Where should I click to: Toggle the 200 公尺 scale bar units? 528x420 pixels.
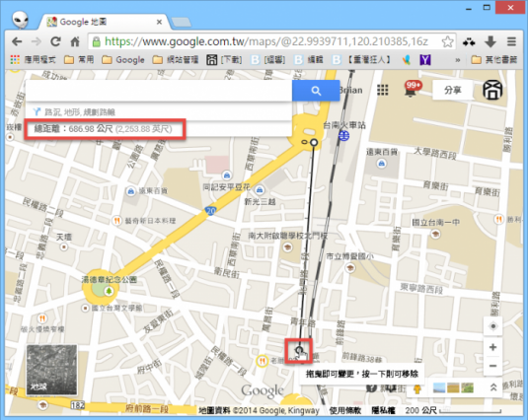coord(453,410)
